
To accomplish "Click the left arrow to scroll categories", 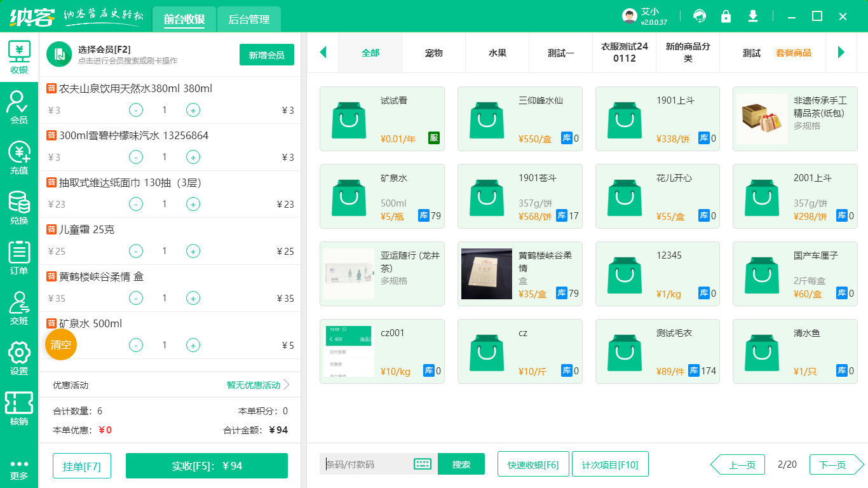I will (x=323, y=53).
